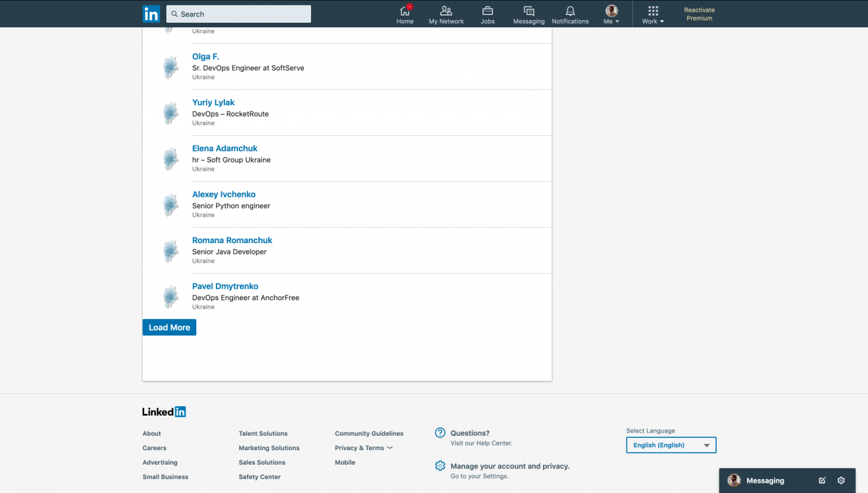Open Pavel Dmytrenko profile link

pyautogui.click(x=225, y=286)
